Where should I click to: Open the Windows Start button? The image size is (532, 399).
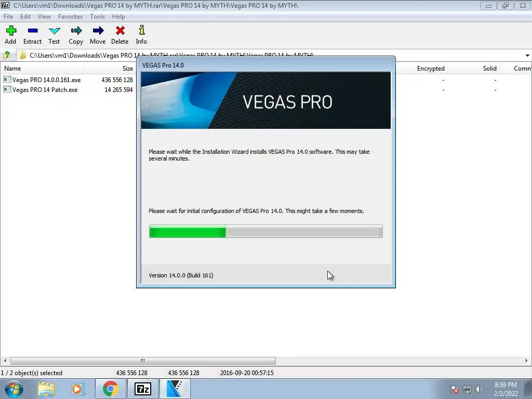[x=14, y=389]
